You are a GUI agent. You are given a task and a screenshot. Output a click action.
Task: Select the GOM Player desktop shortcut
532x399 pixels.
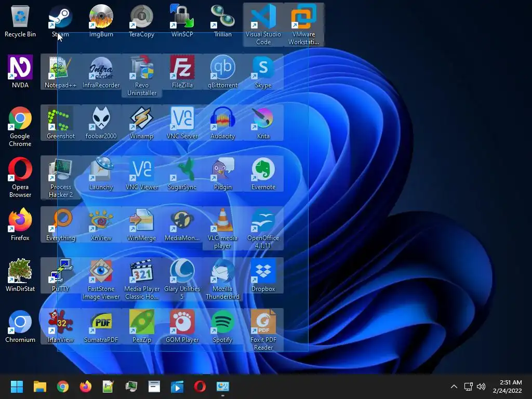click(182, 326)
